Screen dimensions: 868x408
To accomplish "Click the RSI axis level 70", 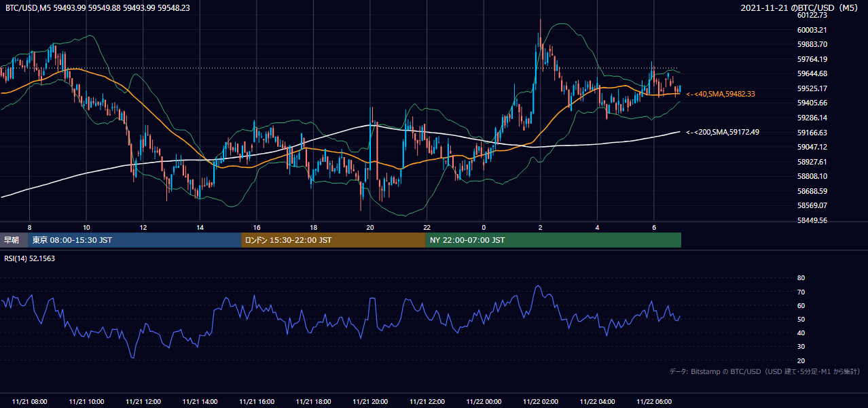I will pyautogui.click(x=801, y=292).
